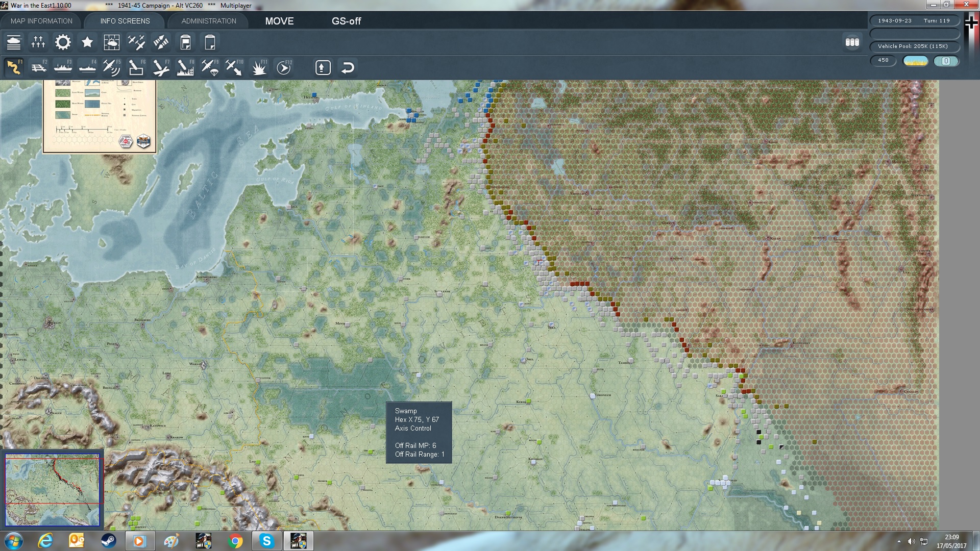The height and width of the screenshot is (551, 980).
Task: Switch to the ADMINISTRATION tab
Action: pyautogui.click(x=209, y=21)
